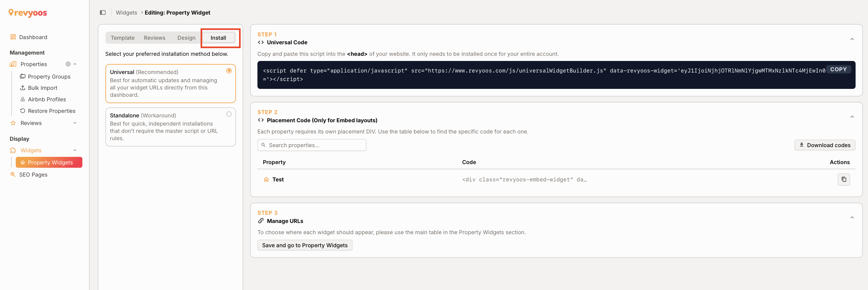This screenshot has height=290, width=868.
Task: Click the SEO Pages search icon
Action: click(x=13, y=174)
